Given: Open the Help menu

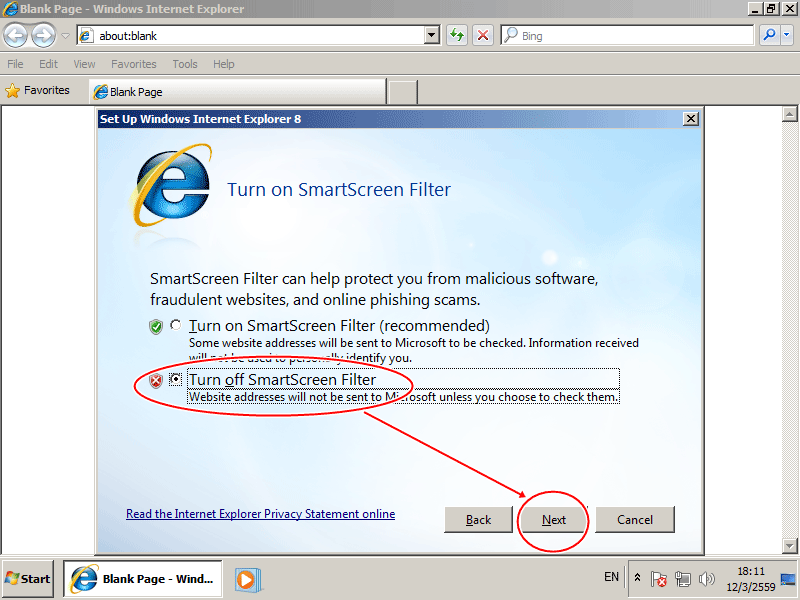Looking at the screenshot, I should (223, 64).
